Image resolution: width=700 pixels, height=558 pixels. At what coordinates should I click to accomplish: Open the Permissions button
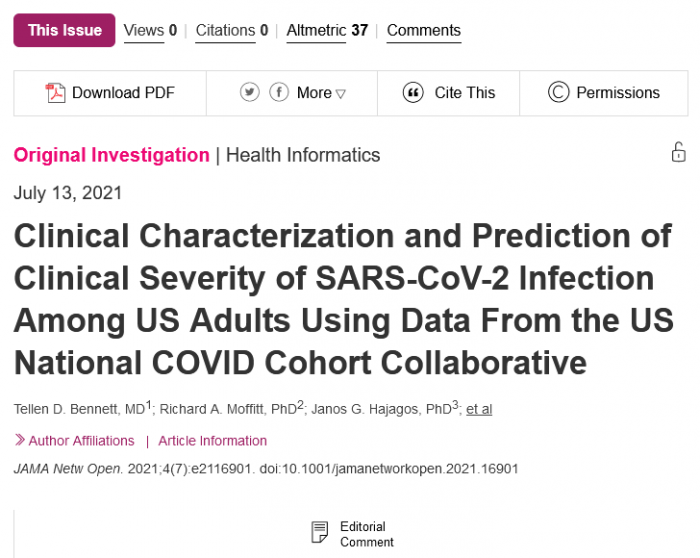point(604,93)
